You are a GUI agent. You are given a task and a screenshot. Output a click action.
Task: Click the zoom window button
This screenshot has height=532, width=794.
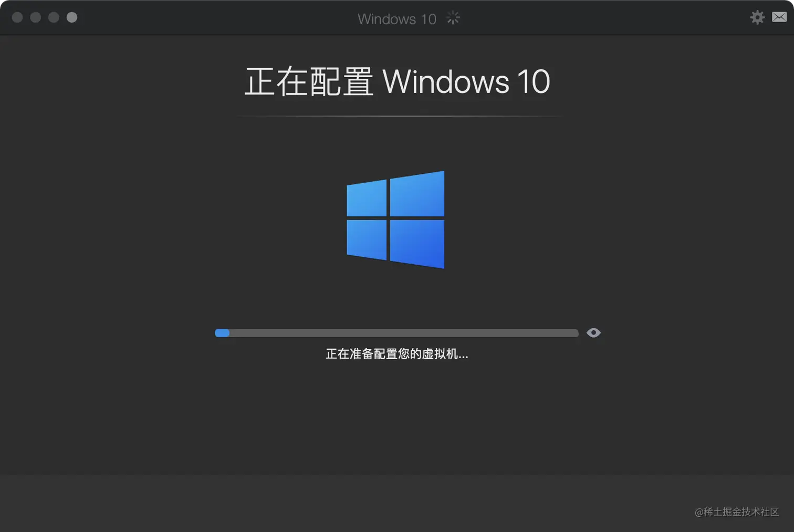click(54, 17)
